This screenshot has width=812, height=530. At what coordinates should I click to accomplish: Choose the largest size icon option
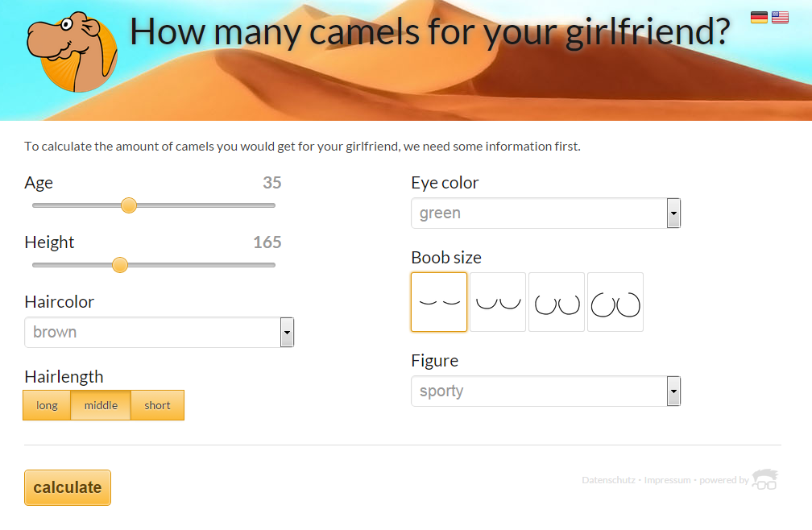pos(615,302)
